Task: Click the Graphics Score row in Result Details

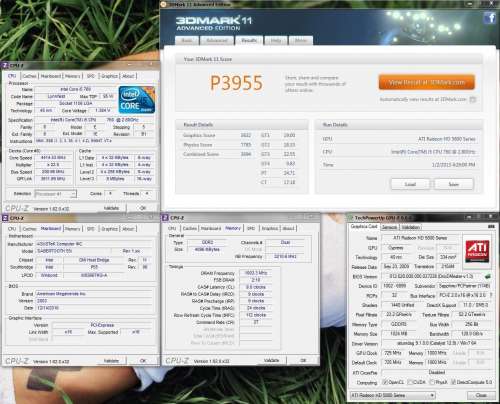Action: [x=217, y=135]
